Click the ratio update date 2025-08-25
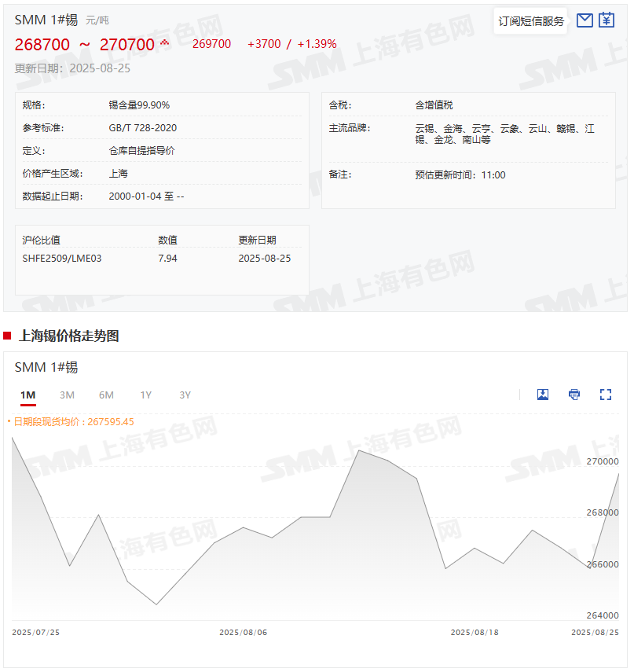The image size is (634, 672). (264, 259)
